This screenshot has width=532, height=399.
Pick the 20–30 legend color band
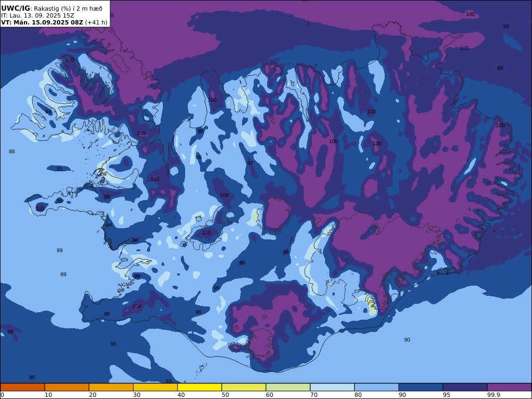pos(111,387)
